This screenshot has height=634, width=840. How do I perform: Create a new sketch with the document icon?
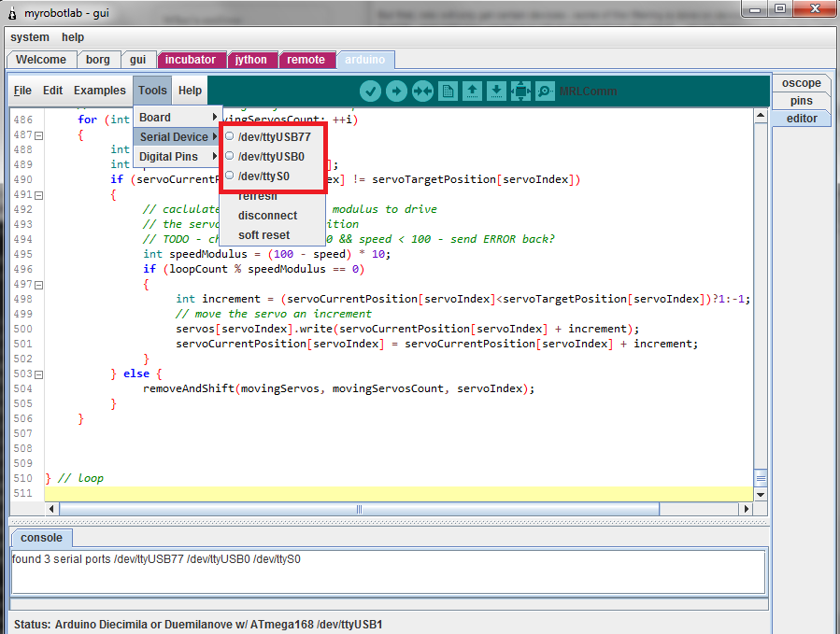448,91
